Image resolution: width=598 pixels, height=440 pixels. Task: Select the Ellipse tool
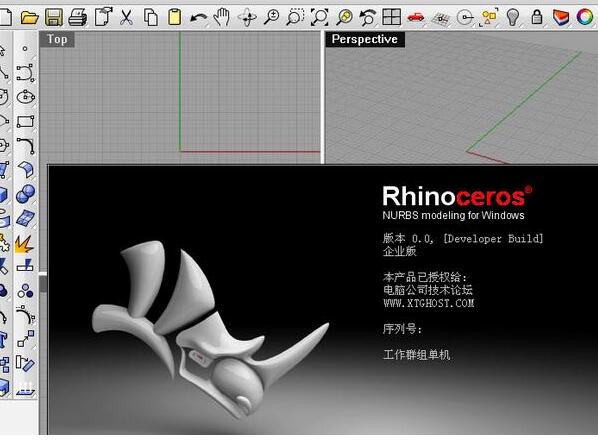[25, 96]
